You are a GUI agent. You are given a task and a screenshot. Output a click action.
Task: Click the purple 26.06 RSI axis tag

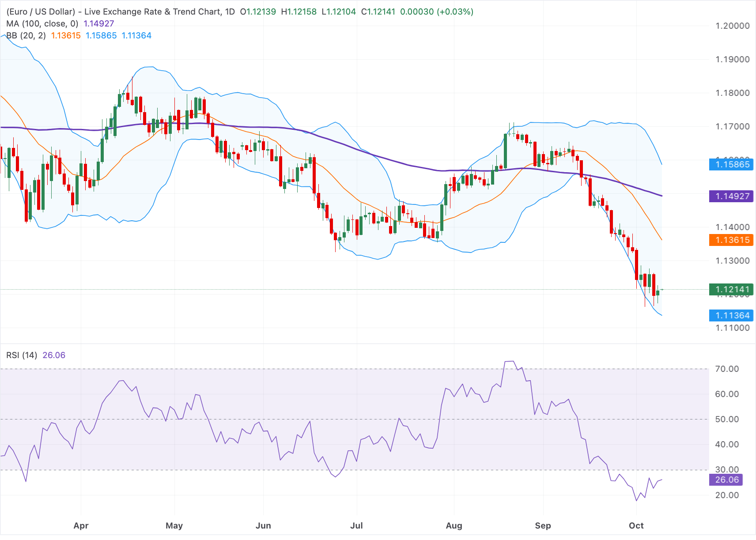[726, 480]
